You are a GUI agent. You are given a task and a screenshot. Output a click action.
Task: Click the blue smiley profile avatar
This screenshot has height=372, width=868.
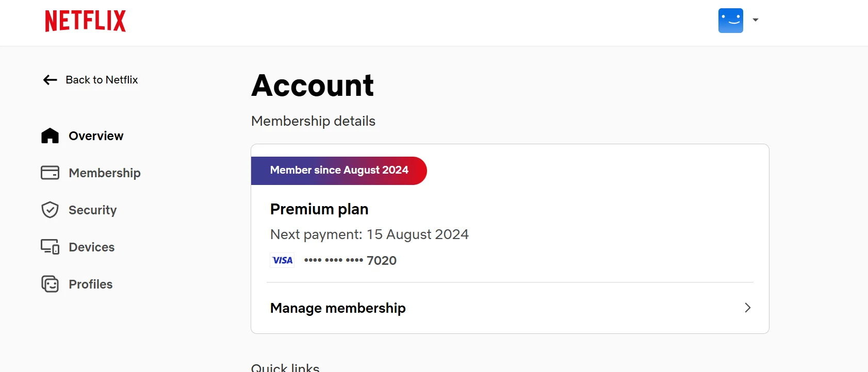730,21
